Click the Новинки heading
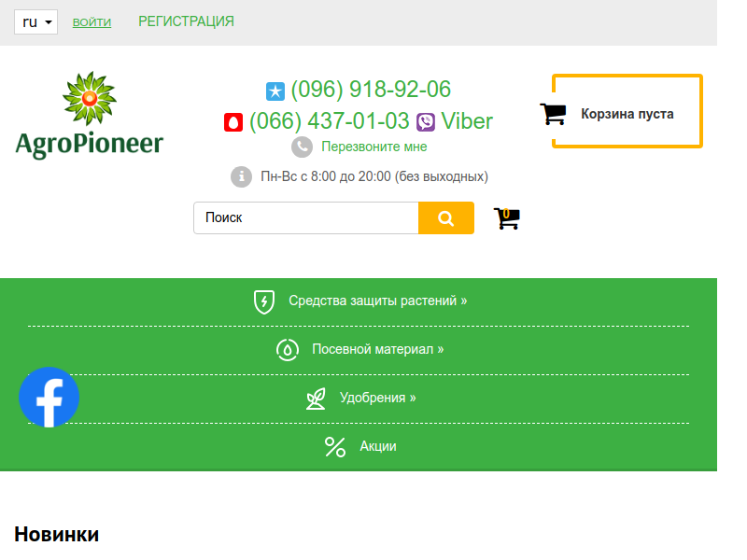This screenshot has width=747, height=560. click(x=57, y=534)
